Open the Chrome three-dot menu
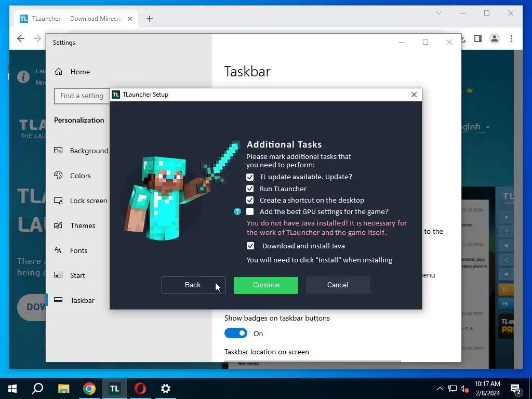This screenshot has height=399, width=532. pyautogui.click(x=511, y=38)
